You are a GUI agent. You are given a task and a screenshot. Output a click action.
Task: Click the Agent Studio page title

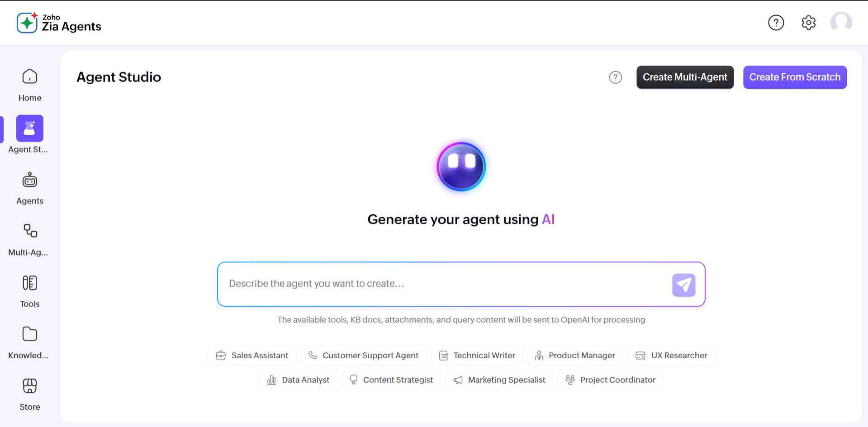pos(119,77)
